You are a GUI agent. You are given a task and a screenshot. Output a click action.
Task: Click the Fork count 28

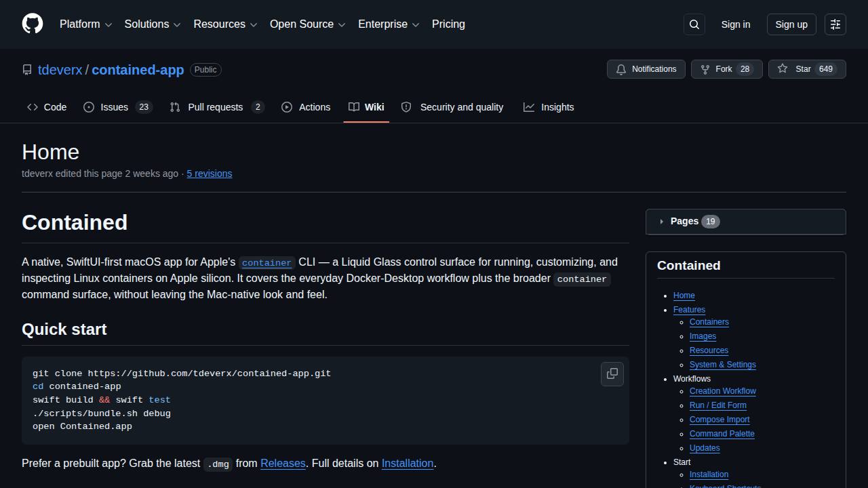tap(745, 69)
